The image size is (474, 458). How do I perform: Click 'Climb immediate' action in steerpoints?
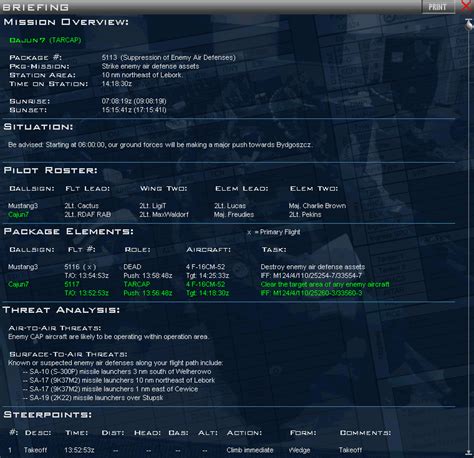(x=250, y=450)
